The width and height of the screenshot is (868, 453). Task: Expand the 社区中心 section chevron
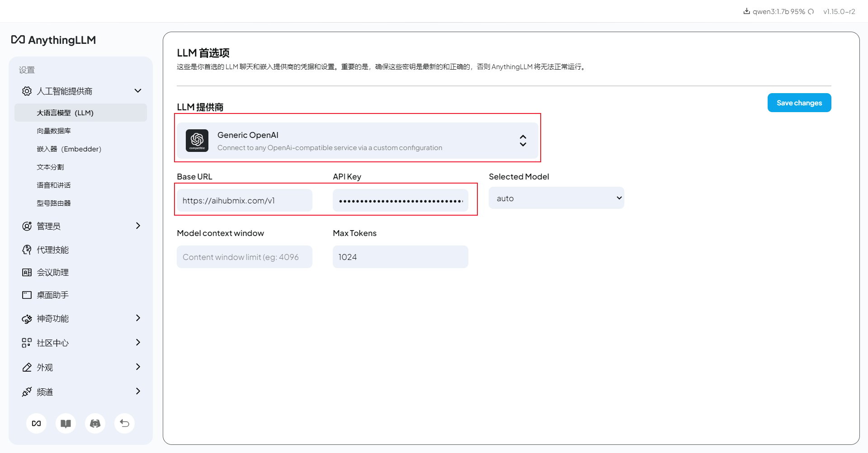coord(138,342)
